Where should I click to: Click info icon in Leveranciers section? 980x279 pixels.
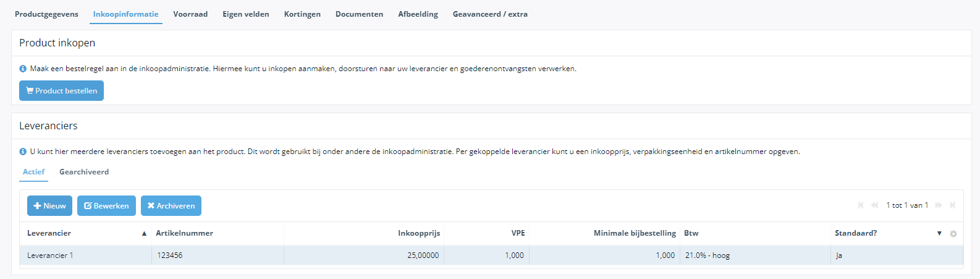click(23, 152)
